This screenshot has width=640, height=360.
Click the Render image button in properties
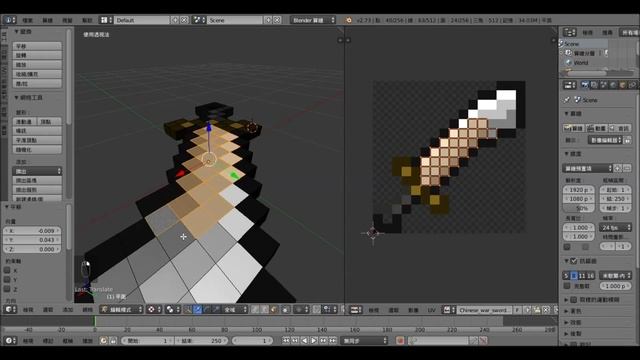click(x=573, y=128)
